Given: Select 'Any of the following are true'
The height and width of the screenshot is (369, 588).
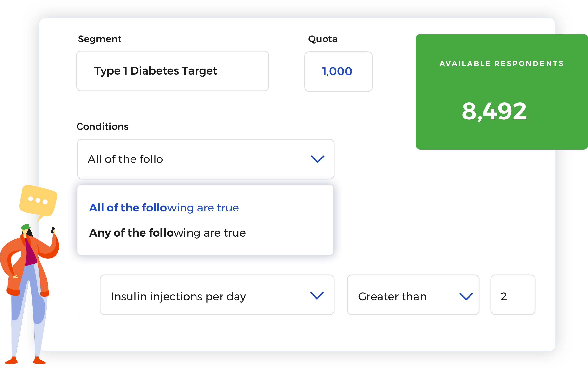Looking at the screenshot, I should click(167, 233).
